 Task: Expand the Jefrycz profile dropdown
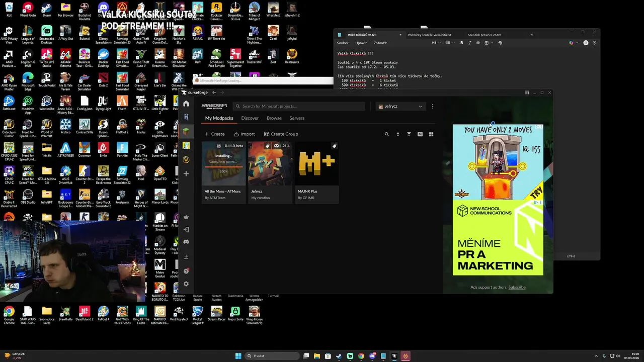400,106
